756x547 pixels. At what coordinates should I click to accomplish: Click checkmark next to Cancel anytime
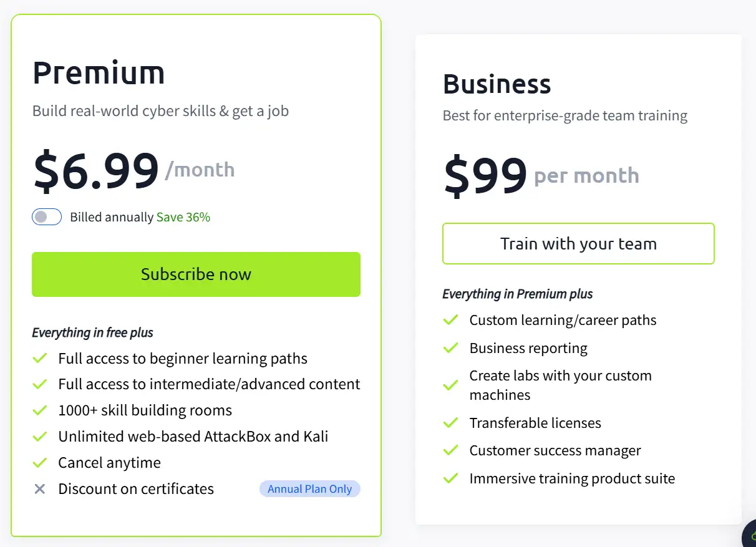coord(40,463)
